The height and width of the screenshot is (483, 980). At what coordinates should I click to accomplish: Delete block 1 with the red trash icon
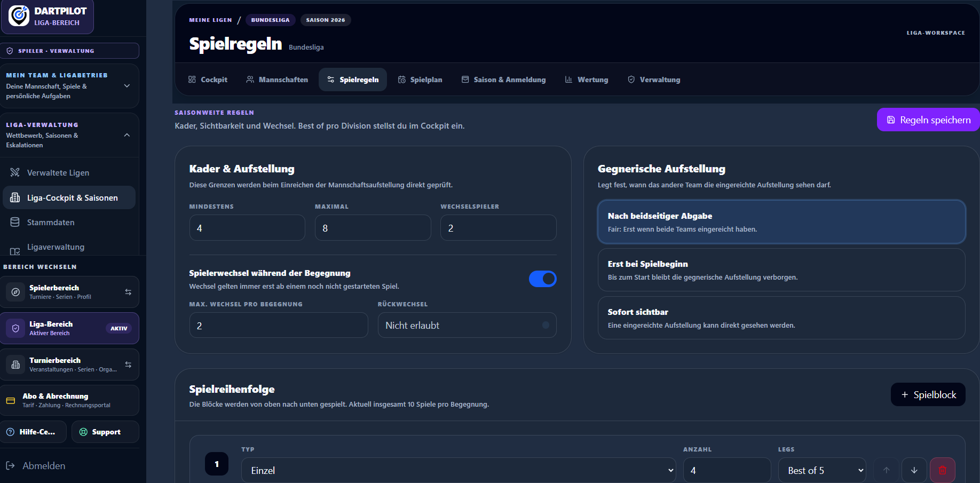coord(943,470)
